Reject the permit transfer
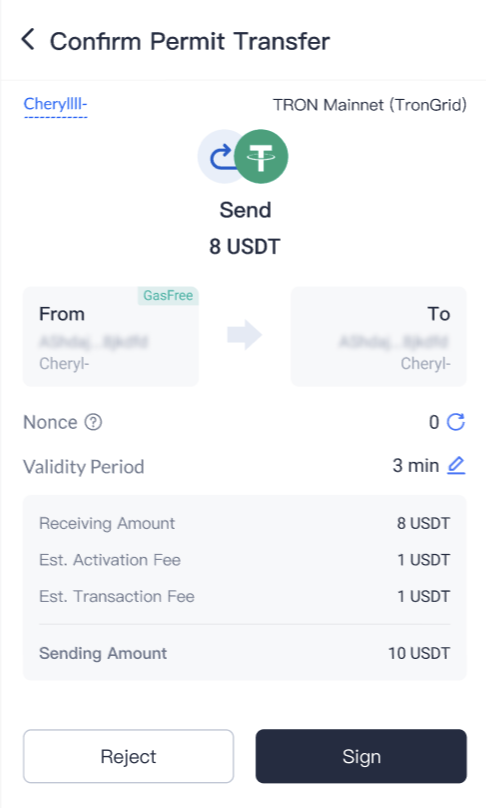The width and height of the screenshot is (486, 808). [128, 756]
